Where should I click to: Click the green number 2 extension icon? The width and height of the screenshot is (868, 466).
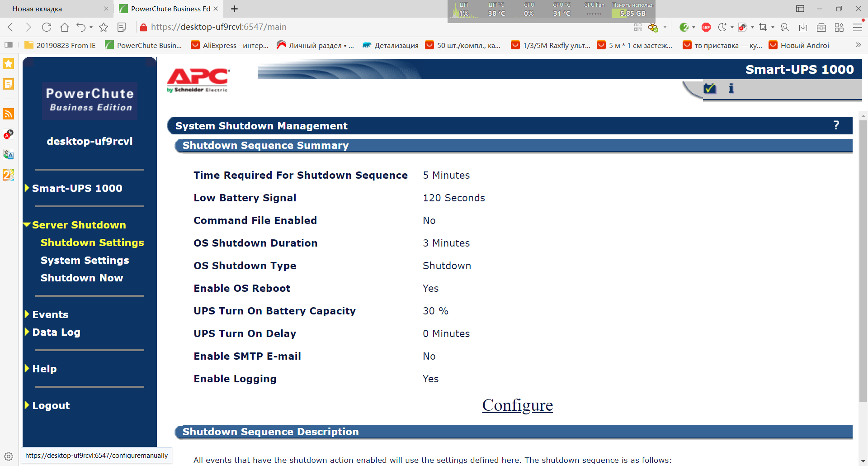click(x=684, y=27)
